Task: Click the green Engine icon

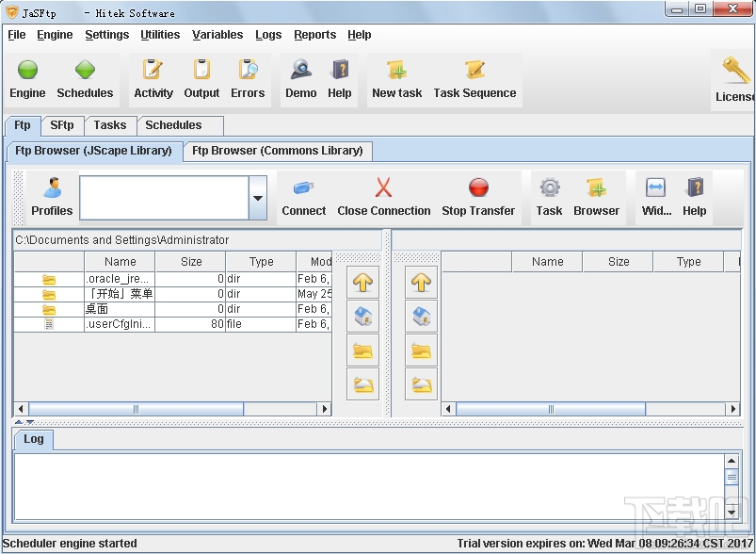Action: pos(27,71)
